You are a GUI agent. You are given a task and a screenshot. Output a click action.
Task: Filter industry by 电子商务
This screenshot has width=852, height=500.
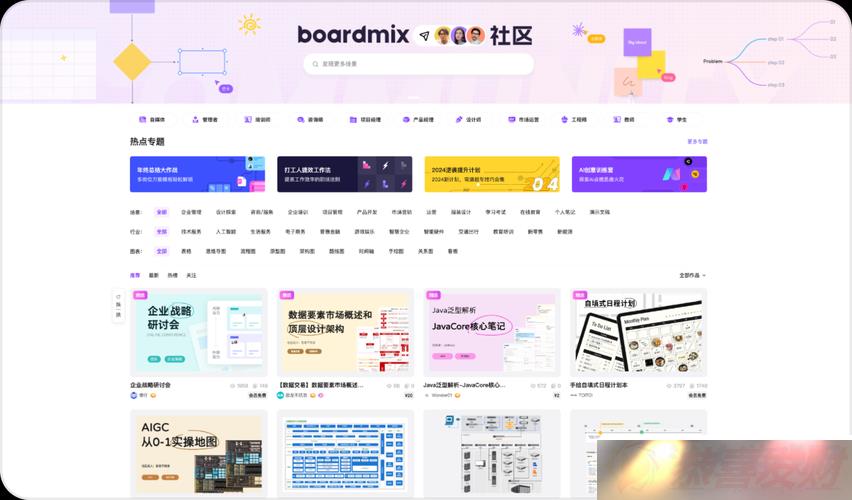[x=295, y=232]
